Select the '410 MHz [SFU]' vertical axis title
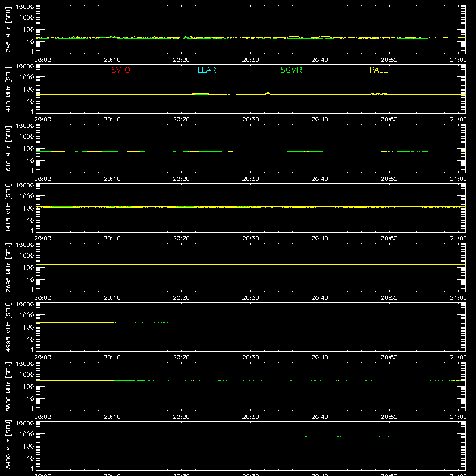 coord(8,89)
